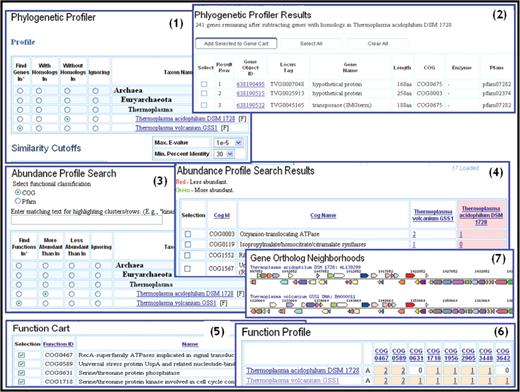Click Thermoplasma volcanium GSS1 column header in Abundance Results
Image resolution: width=520 pixels, height=392 pixels.
[x=433, y=215]
